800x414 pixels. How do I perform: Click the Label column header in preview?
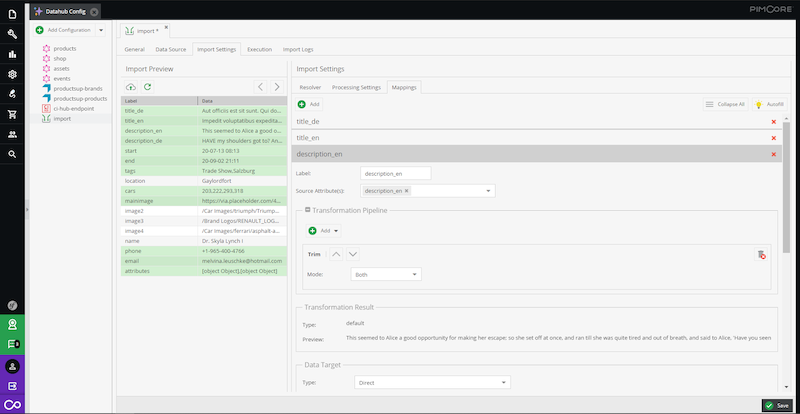(x=159, y=101)
